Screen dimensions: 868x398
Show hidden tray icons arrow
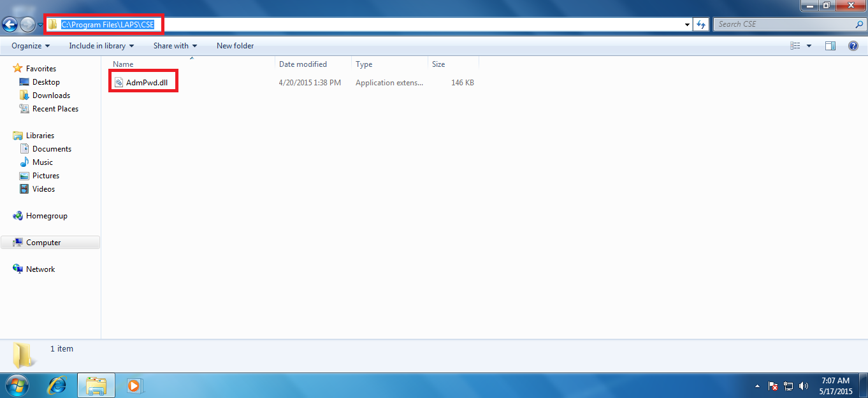pyautogui.click(x=757, y=386)
